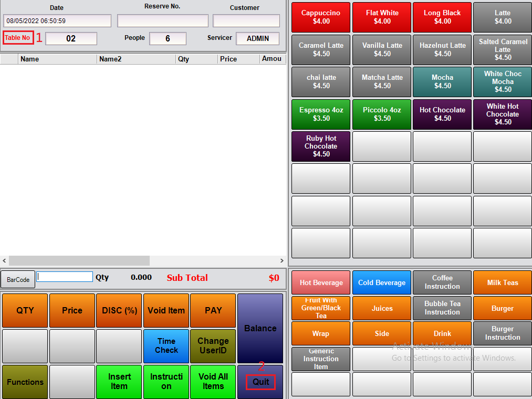Click the PAY button

[213, 310]
